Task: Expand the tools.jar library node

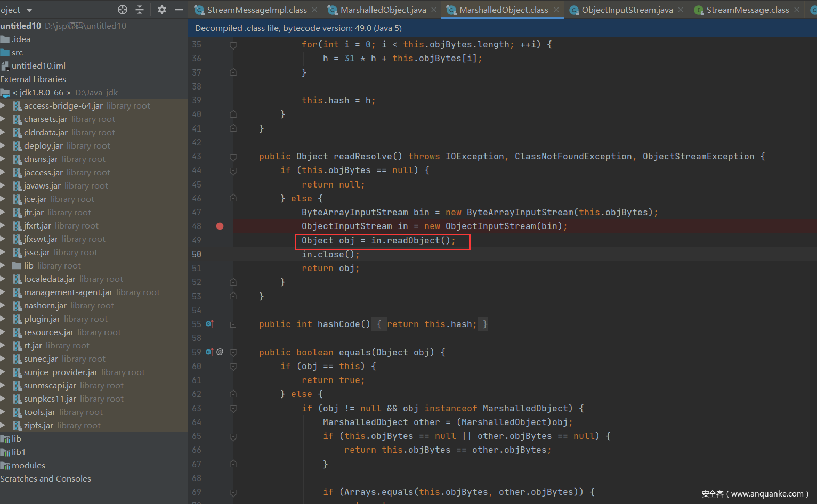Action: [3, 412]
